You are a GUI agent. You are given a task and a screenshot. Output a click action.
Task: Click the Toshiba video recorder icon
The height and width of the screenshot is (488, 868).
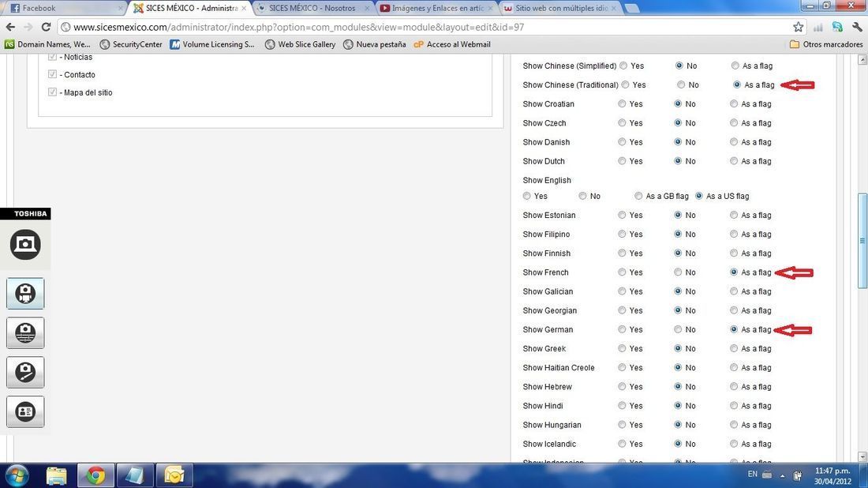click(25, 294)
